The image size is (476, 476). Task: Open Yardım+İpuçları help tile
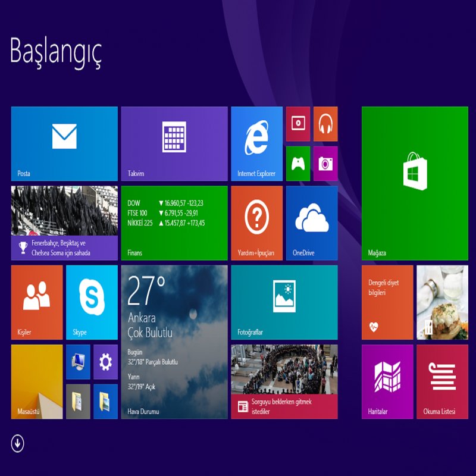click(x=257, y=223)
